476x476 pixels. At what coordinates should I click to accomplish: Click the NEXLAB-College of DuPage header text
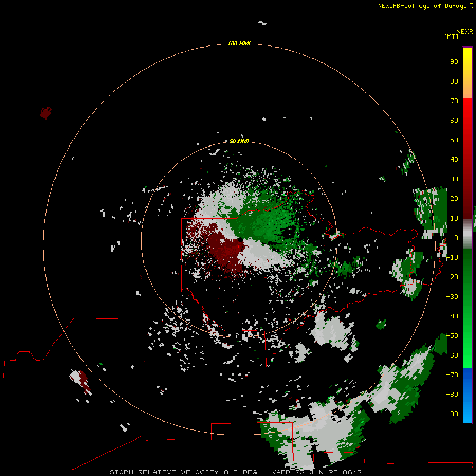(425, 6)
